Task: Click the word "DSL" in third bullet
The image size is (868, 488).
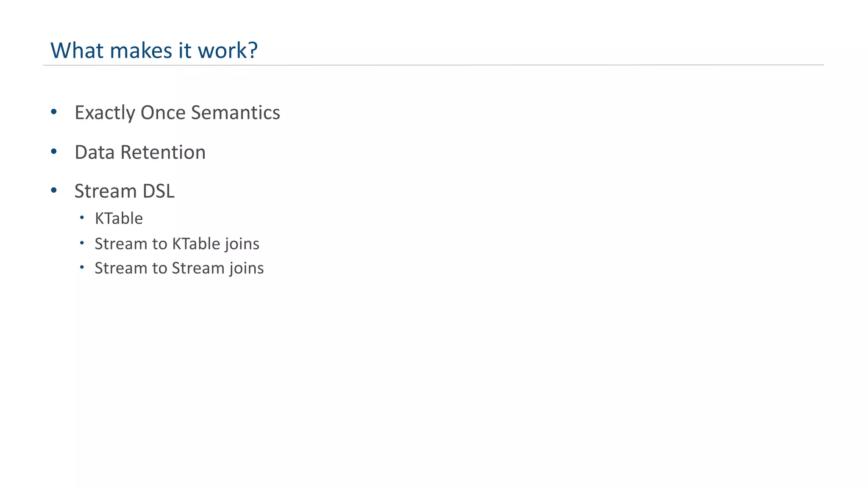Action: point(158,191)
